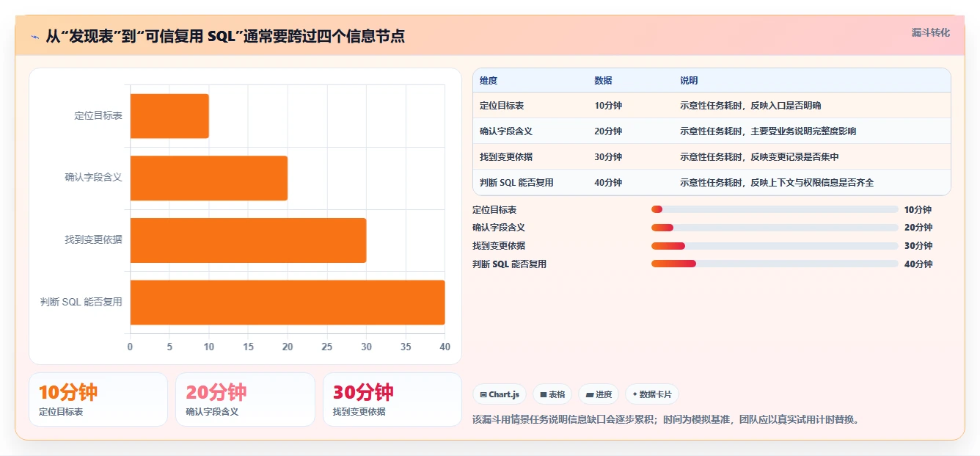Select the 表格 chip
The width and height of the screenshot is (980, 456).
coord(552,394)
